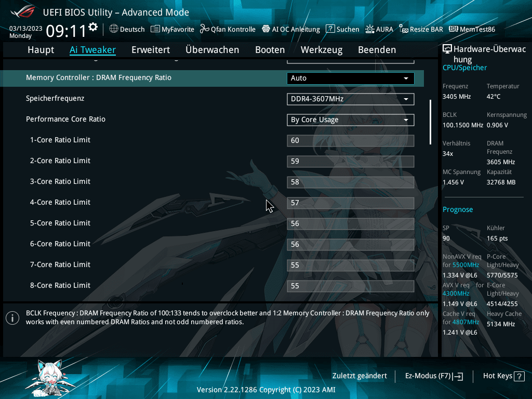Image resolution: width=532 pixels, height=399 pixels.
Task: Click the Hardware-Überwachung monitor icon
Action: [x=447, y=49]
